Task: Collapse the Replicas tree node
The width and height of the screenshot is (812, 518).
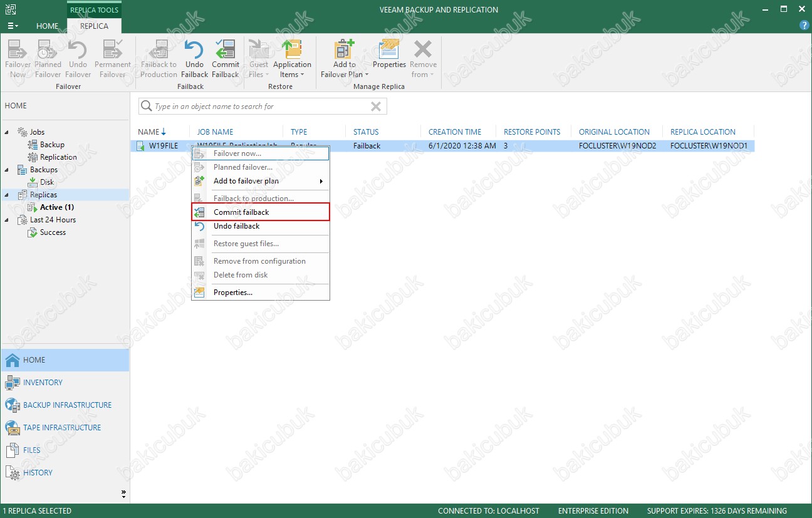Action: click(x=7, y=195)
